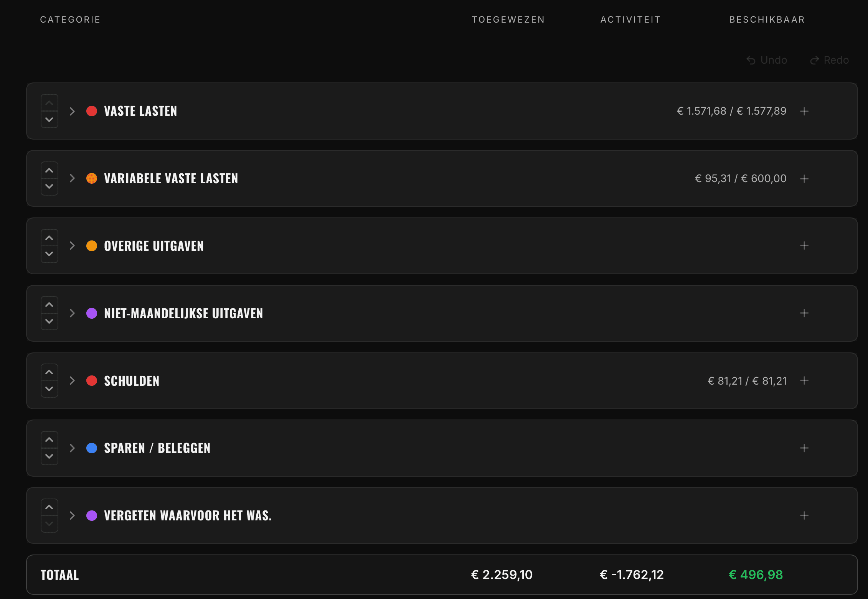
Task: Expand the Sparen / Beleggen group
Action: point(72,448)
